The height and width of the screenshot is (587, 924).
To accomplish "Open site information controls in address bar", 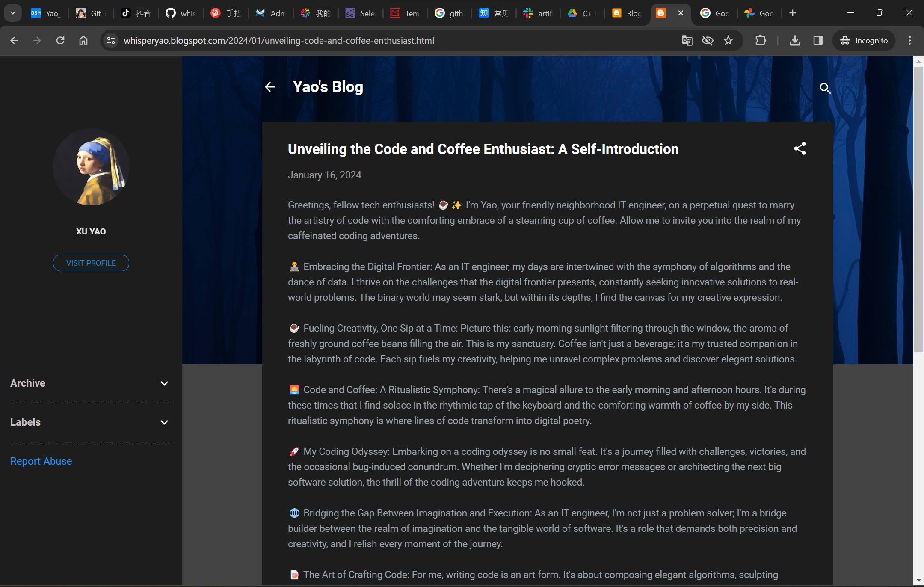I will click(111, 41).
